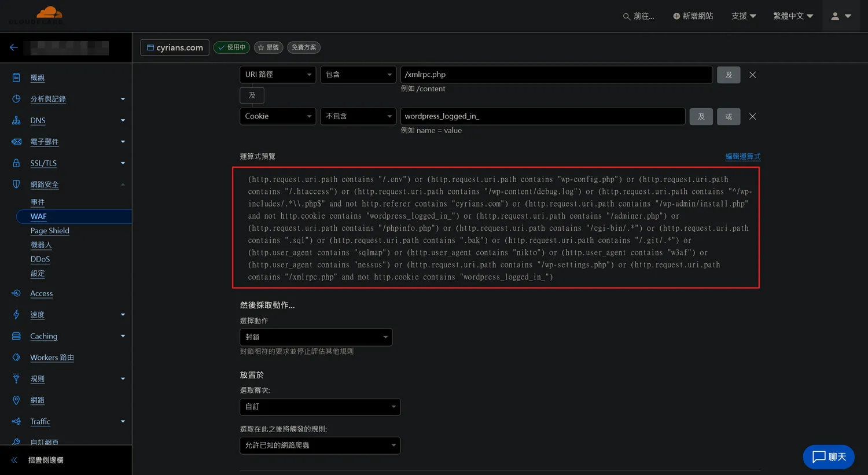Open the 繁體中文 language menu
This screenshot has width=868, height=475.
tap(793, 16)
